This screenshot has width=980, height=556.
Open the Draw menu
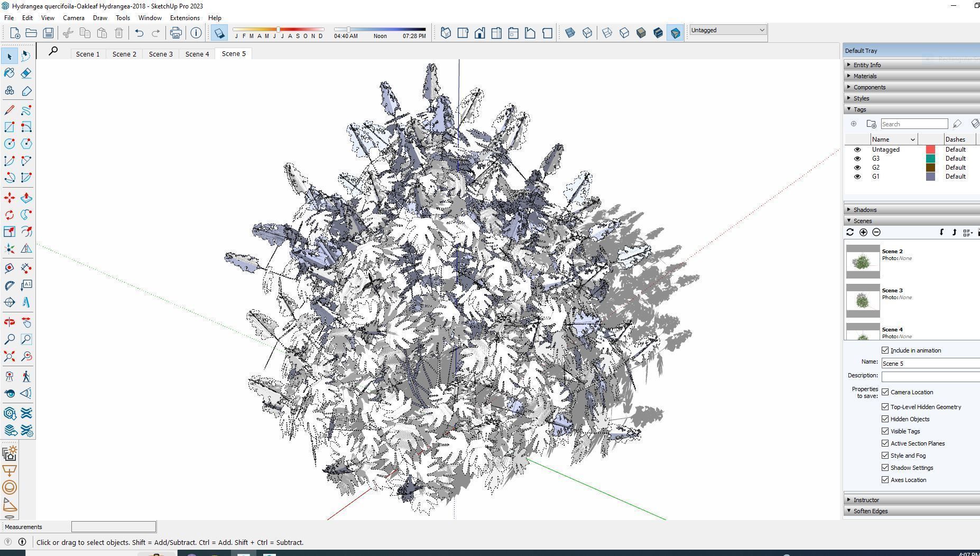(100, 18)
